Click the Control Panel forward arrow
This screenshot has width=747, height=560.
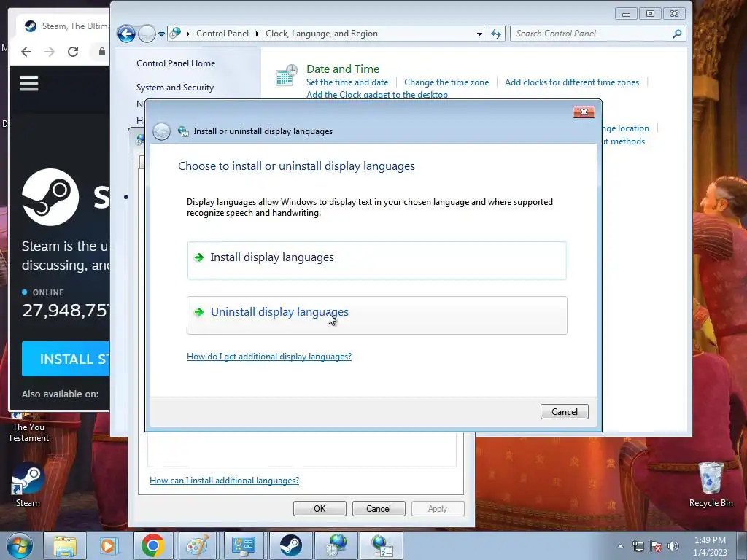pyautogui.click(x=147, y=34)
